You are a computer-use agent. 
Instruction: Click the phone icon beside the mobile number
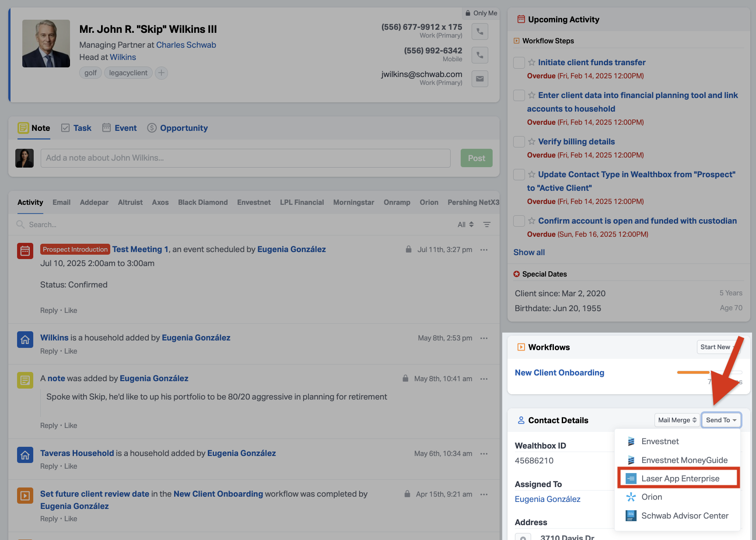pyautogui.click(x=479, y=55)
